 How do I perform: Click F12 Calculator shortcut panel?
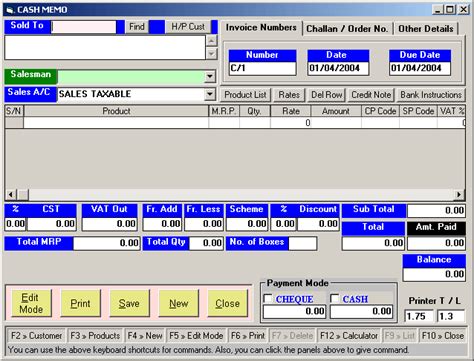coord(349,336)
